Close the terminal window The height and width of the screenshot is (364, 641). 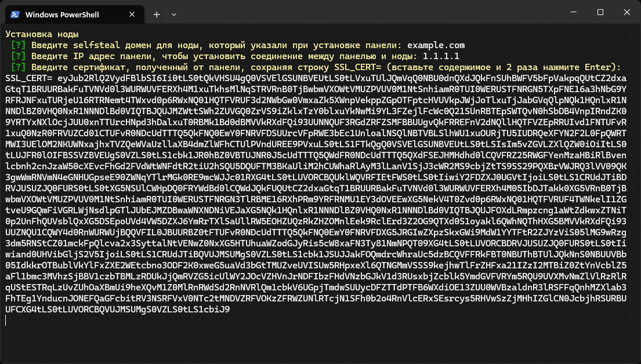(x=626, y=12)
